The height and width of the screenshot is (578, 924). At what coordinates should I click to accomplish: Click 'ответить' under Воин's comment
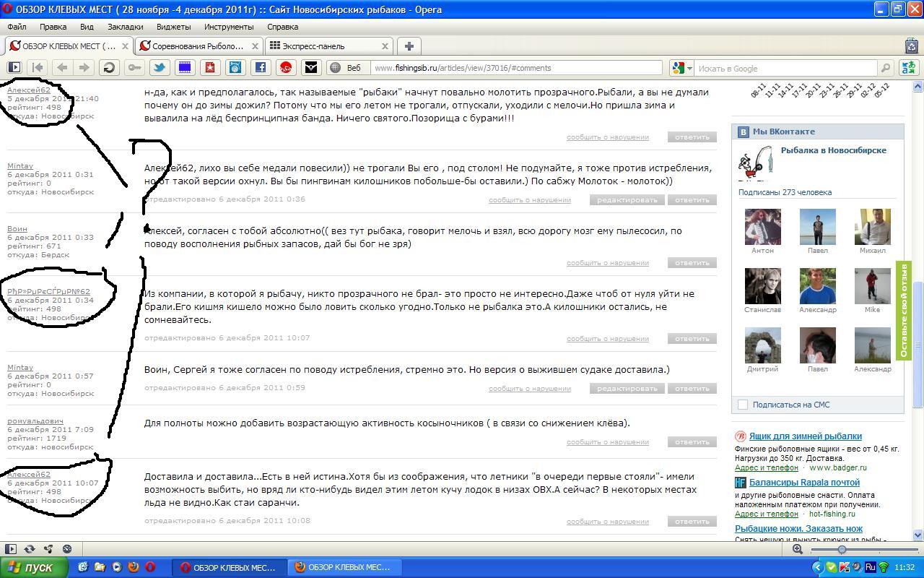[x=692, y=263]
